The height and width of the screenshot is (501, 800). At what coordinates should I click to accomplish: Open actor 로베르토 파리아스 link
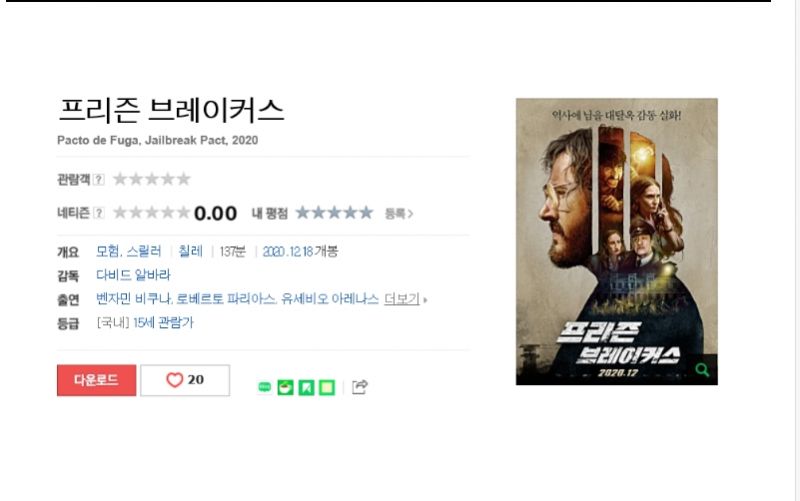(226, 298)
